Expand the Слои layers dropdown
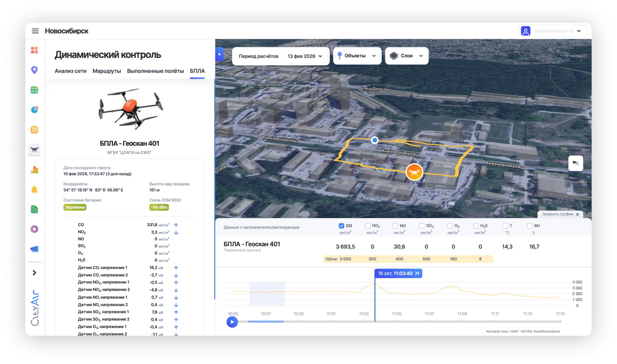Viewport: 617px width, 364px height. point(407,56)
